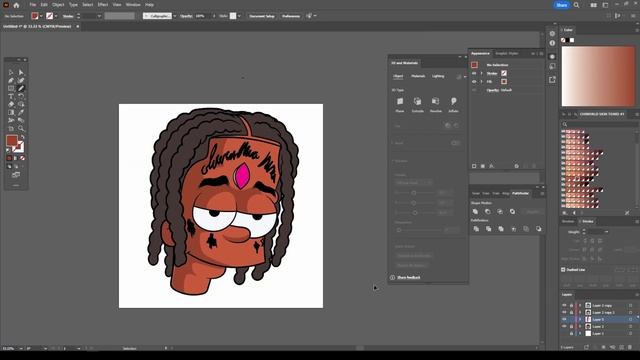
Task: Open the zoom level dropdown in status bar
Action: (21, 349)
